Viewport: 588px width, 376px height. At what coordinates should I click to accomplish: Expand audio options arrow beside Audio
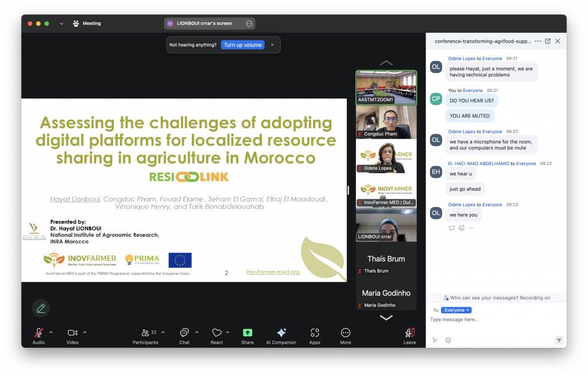pos(51,332)
